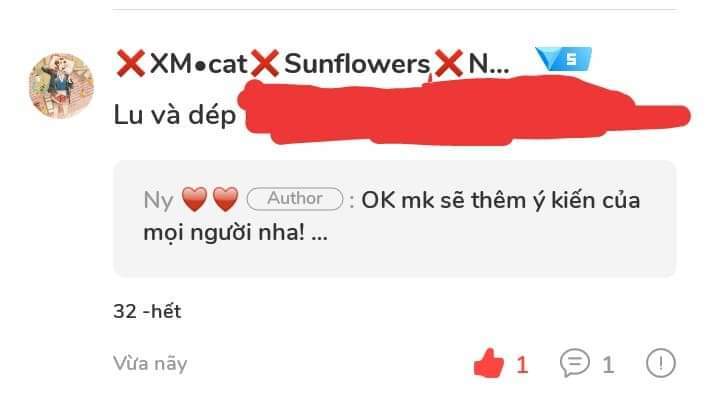Click the Ny author name in reply
The width and height of the screenshot is (713, 409).
tap(158, 200)
